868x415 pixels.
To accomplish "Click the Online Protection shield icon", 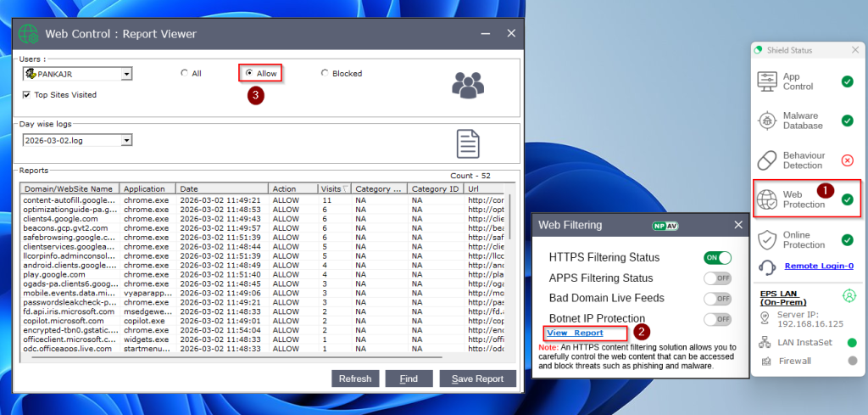I will (x=767, y=239).
